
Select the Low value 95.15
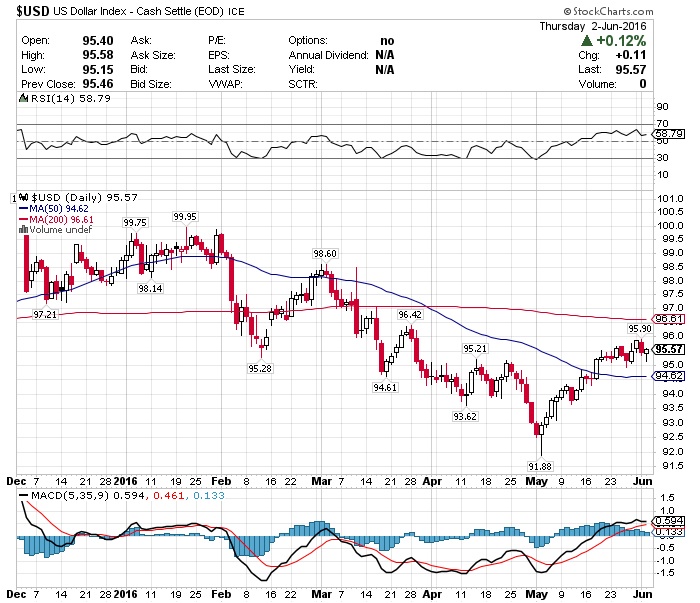pyautogui.click(x=98, y=70)
